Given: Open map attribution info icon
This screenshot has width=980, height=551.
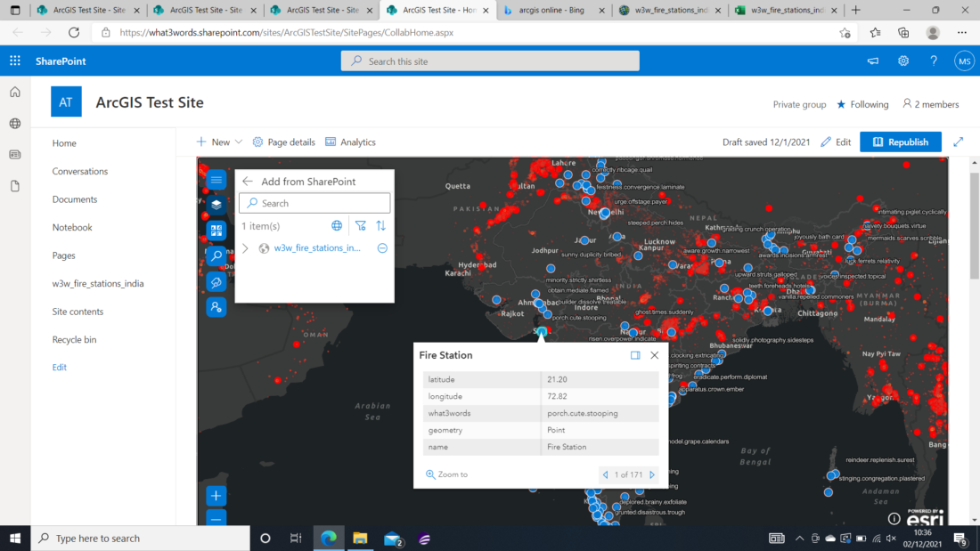Looking at the screenshot, I should coord(894,519).
